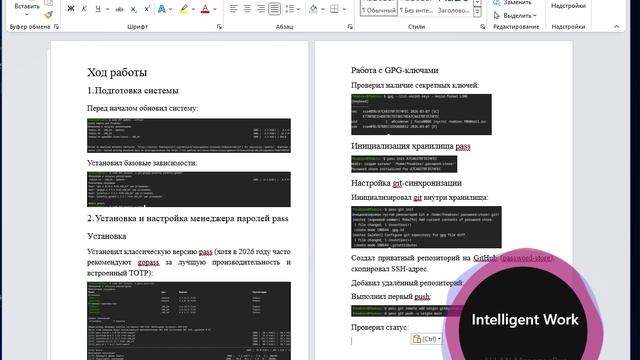Open the arrow under Вставить
Viewport: 640px width, 360px height.
(27, 15)
